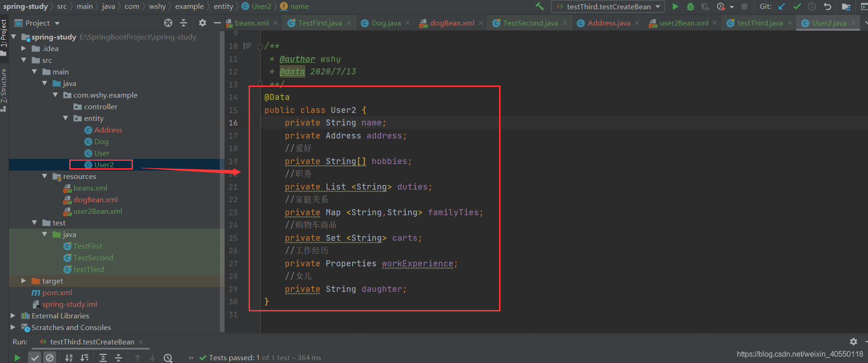868x363 pixels.
Task: Switch to the TestFirst.java editor tab
Action: pos(320,23)
